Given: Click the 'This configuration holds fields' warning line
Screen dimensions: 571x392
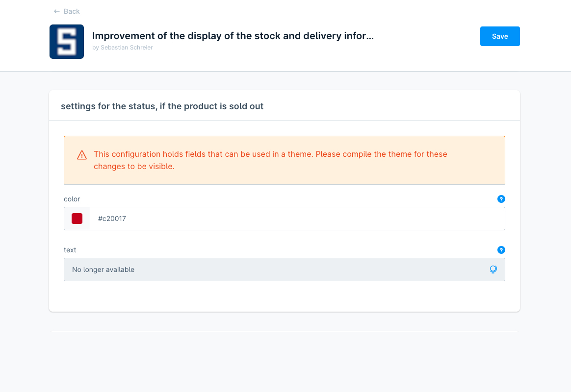Looking at the screenshot, I should pos(270,154).
